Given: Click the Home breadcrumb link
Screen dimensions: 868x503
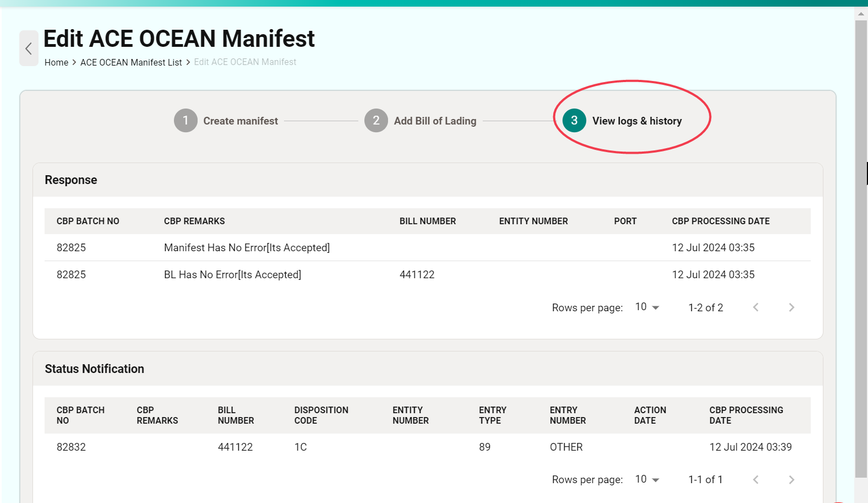Looking at the screenshot, I should click(56, 62).
